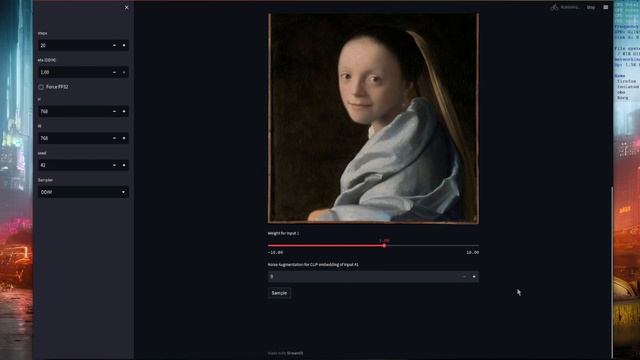
Task: Increase the steps value
Action: (x=124, y=45)
